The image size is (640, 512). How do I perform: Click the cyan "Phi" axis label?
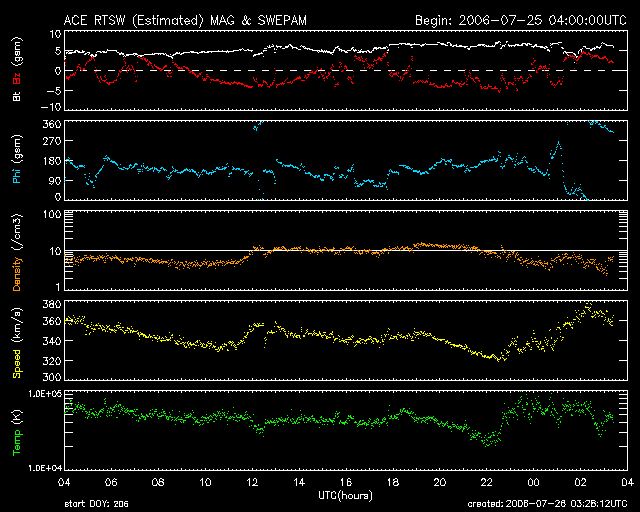tap(17, 174)
